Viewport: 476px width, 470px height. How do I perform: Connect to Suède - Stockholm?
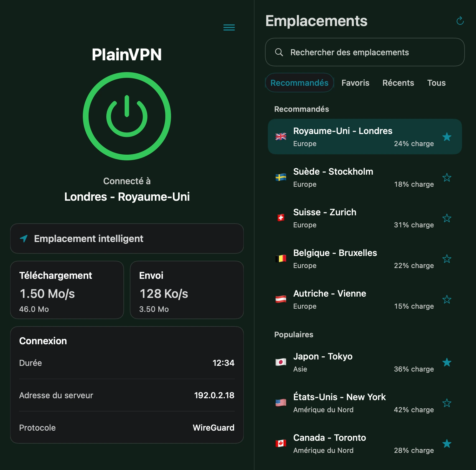[x=365, y=178]
